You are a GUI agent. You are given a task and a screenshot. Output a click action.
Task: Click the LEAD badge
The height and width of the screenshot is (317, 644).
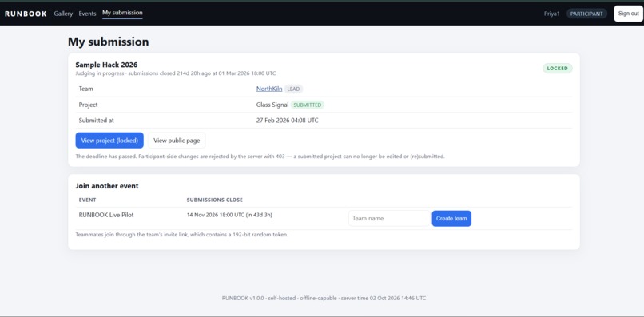click(293, 89)
